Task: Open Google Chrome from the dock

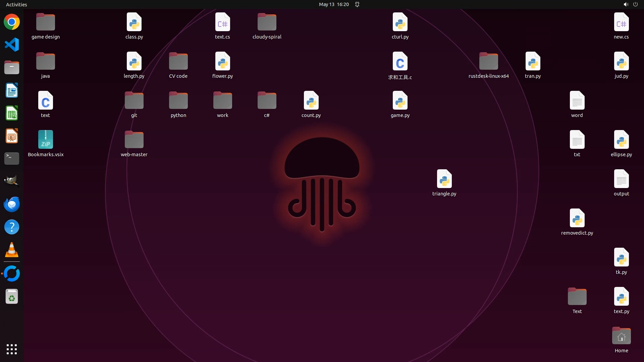Action: pos(12,22)
